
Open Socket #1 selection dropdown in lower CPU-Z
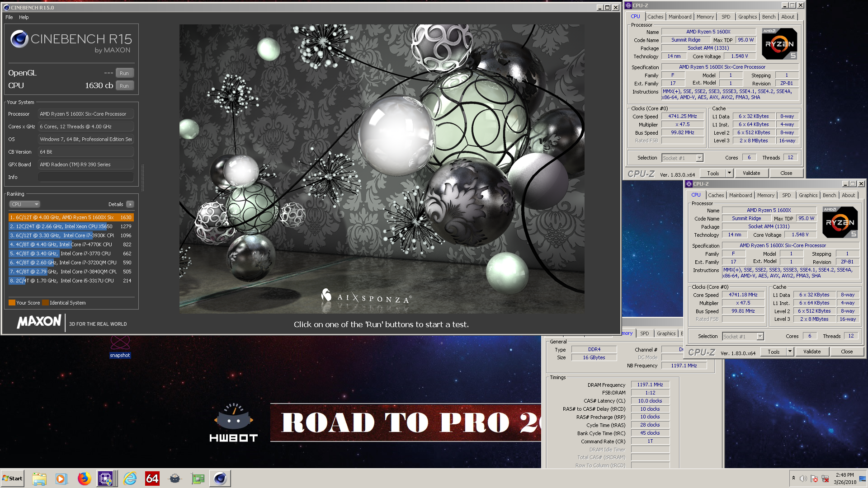(x=743, y=336)
